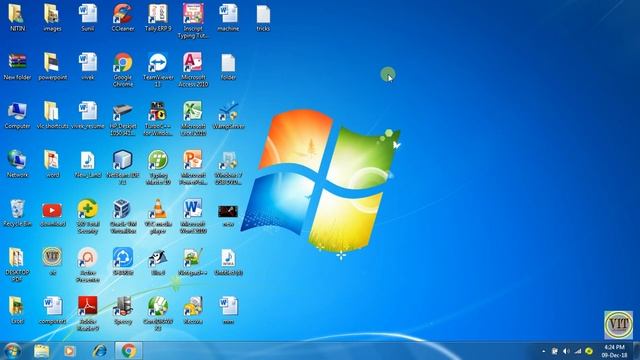The image size is (640, 360).
Task: Open the CCleaner desktop shortcut
Action: [x=123, y=17]
